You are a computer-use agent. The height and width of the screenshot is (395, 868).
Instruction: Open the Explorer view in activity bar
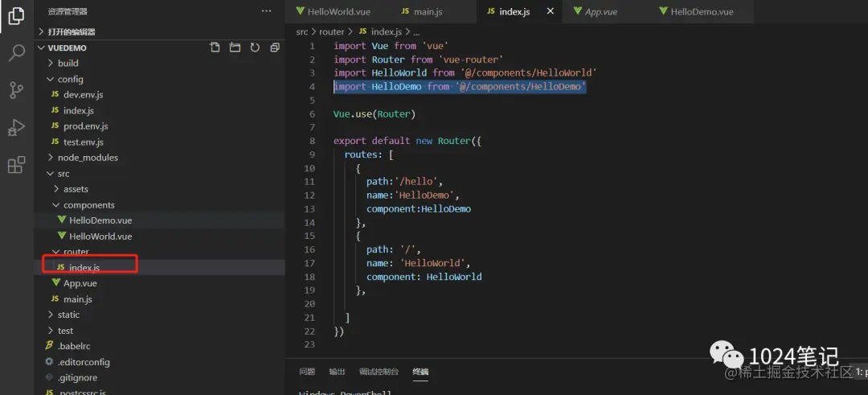(16, 16)
